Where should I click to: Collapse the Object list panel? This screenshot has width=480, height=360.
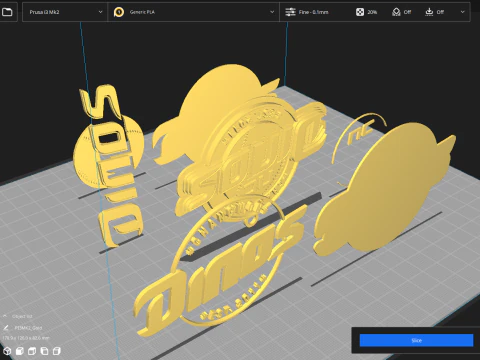click(5, 316)
